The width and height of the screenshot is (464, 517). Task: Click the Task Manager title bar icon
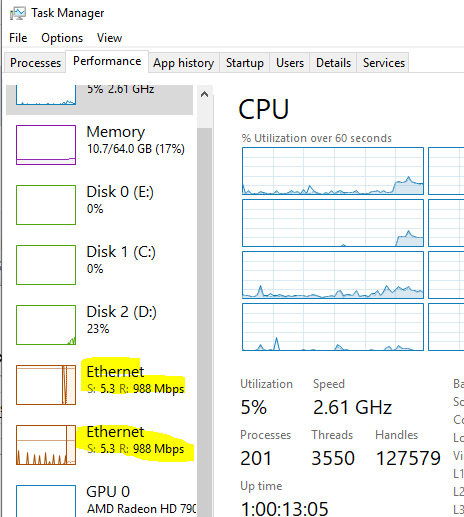pyautogui.click(x=17, y=14)
